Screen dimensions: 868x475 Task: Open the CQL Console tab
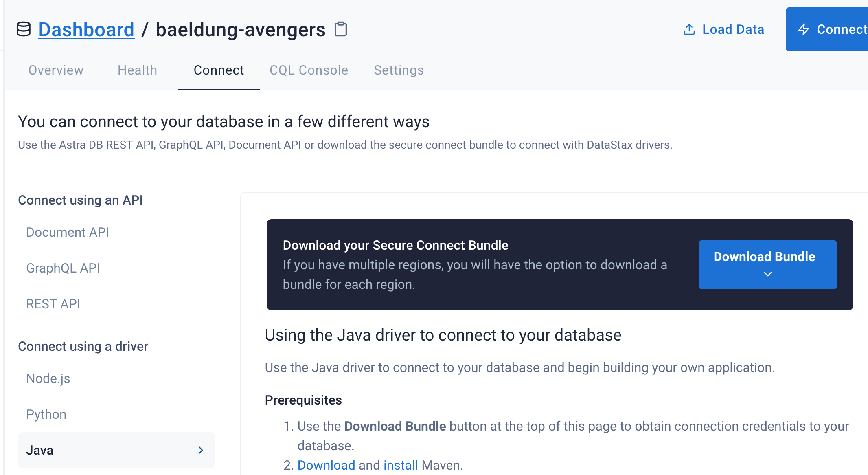(x=309, y=70)
